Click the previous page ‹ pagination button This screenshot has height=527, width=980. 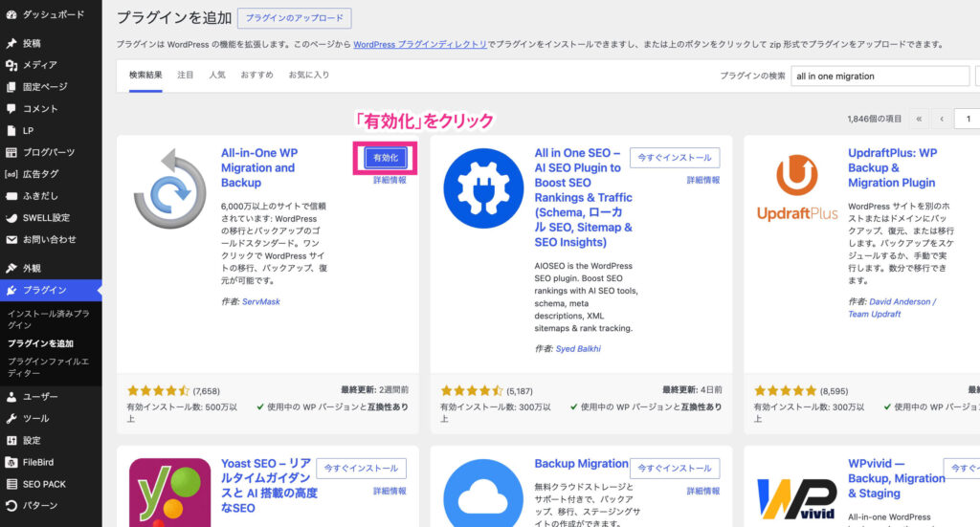click(942, 119)
